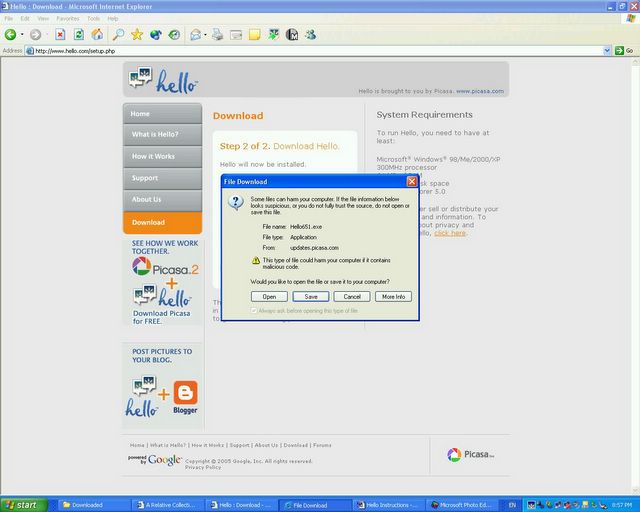Click the Stop page loading icon
This screenshot has height=512, width=640.
click(x=60, y=35)
